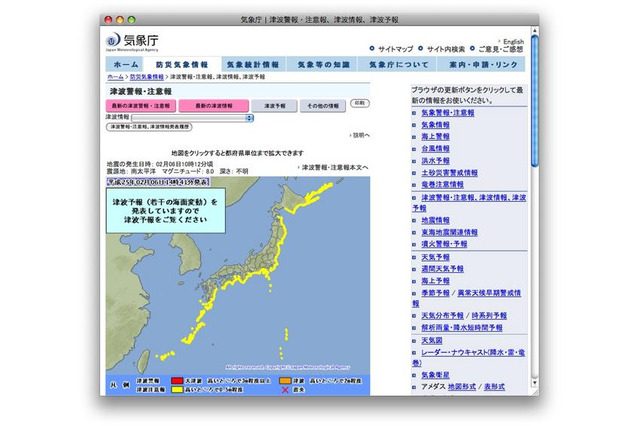
Task: Click the gray 津波予報 button
Action: click(274, 106)
